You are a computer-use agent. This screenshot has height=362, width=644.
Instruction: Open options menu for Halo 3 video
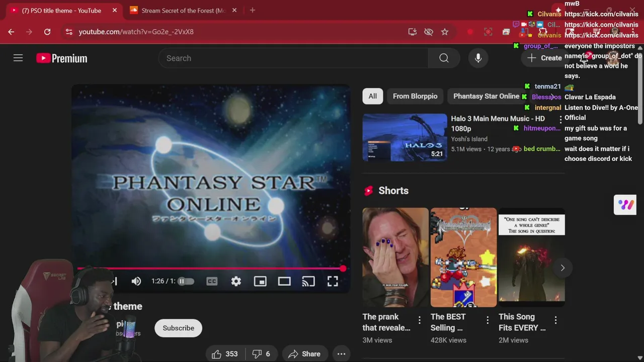point(560,119)
